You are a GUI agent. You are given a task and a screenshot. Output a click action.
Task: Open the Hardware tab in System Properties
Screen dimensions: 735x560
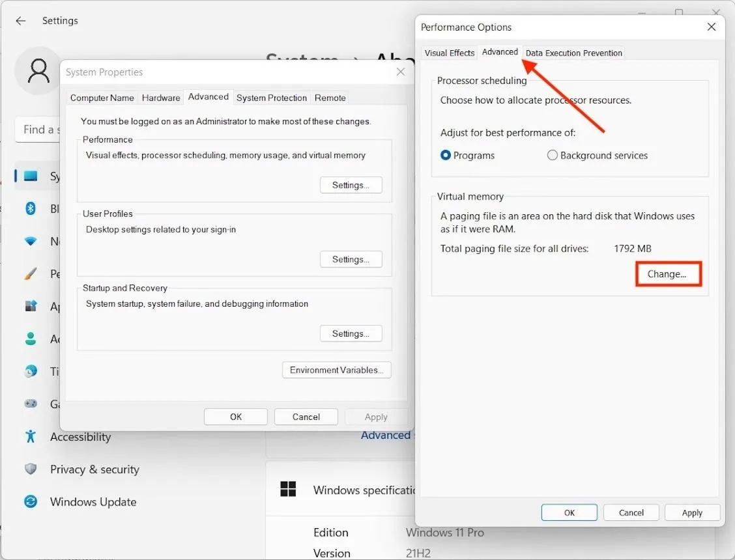click(x=161, y=98)
